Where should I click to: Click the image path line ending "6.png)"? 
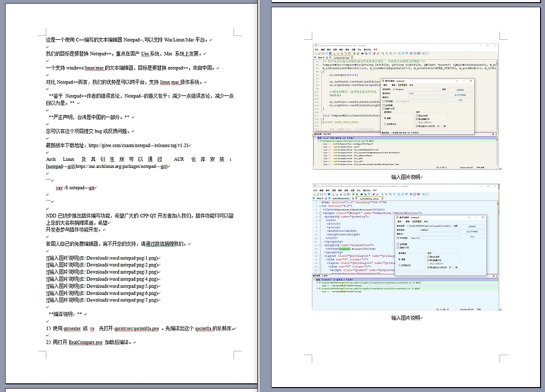[x=102, y=293]
